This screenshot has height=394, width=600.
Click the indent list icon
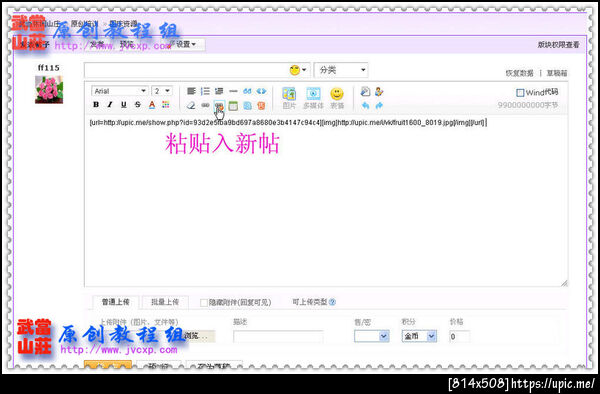pyautogui.click(x=219, y=91)
